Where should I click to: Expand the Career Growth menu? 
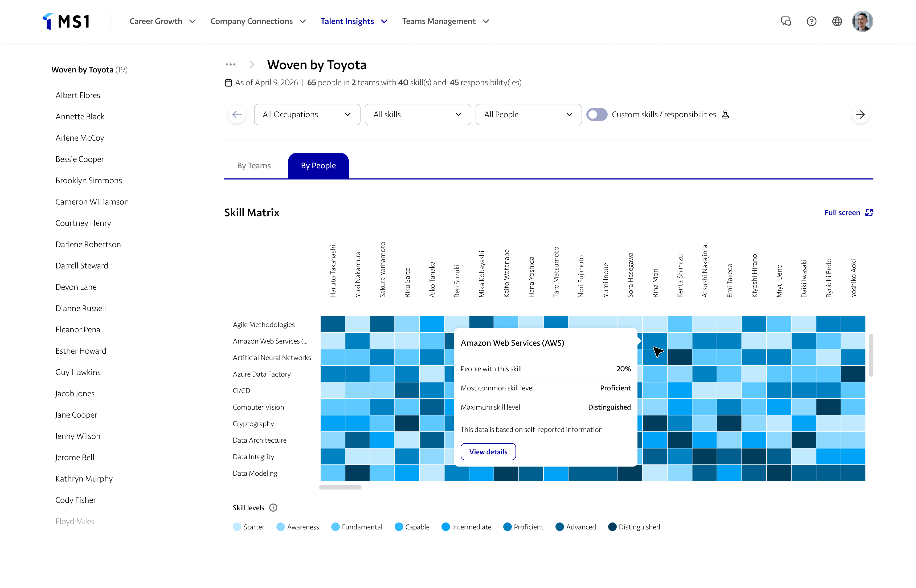163,21
